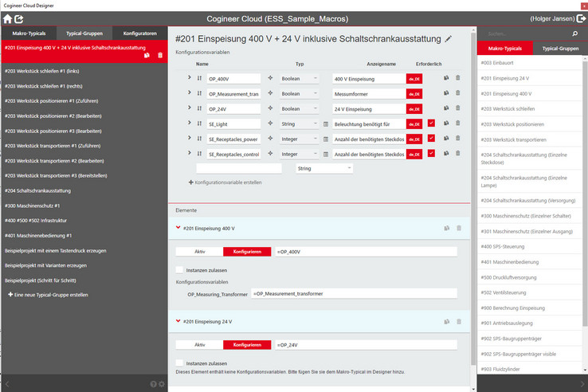The width and height of the screenshot is (588, 392).
Task: Click the pencil icon to rename the typical group
Action: [449, 38]
